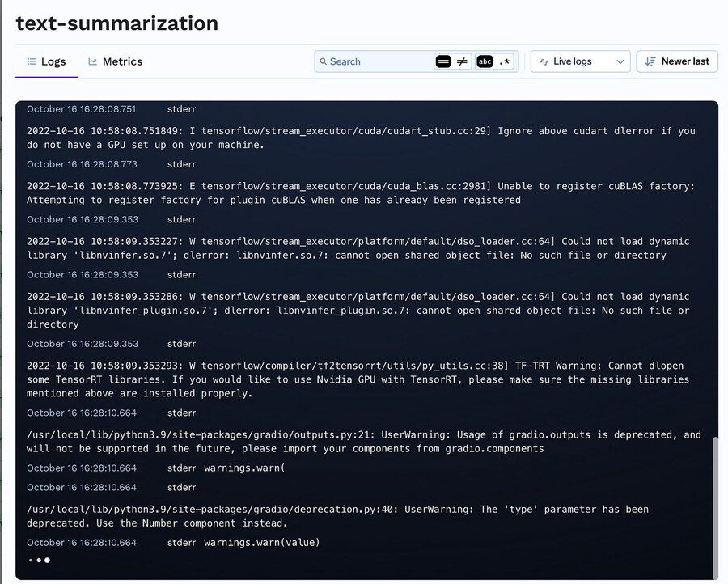
Task: Click the text-summarization title
Action: point(117,23)
